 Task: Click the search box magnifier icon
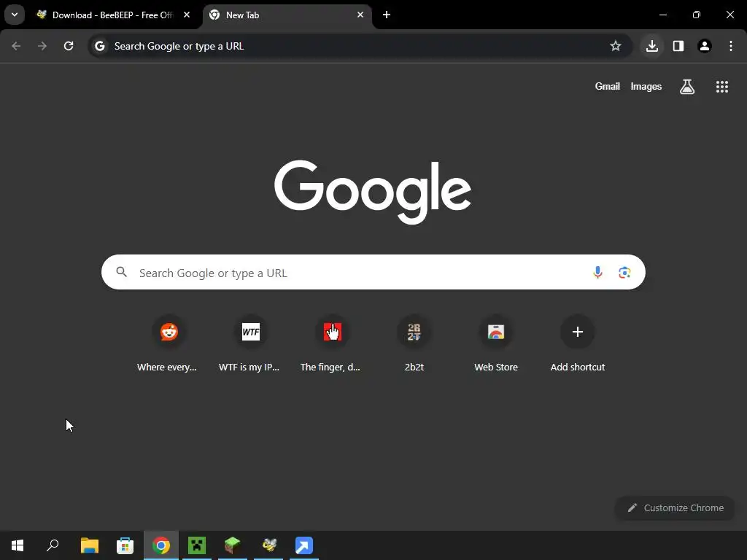pos(122,272)
